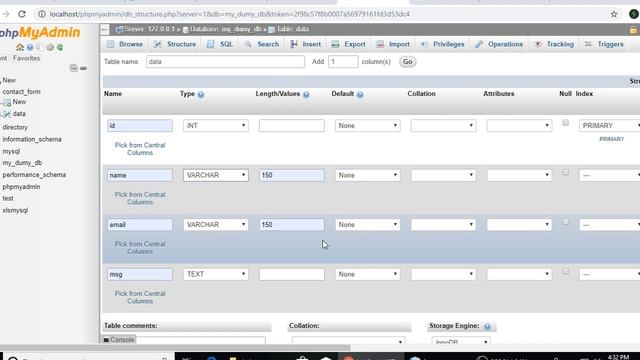Open the table Collation dropdown at the bottom
This screenshot has height=360, width=640.
348,341
